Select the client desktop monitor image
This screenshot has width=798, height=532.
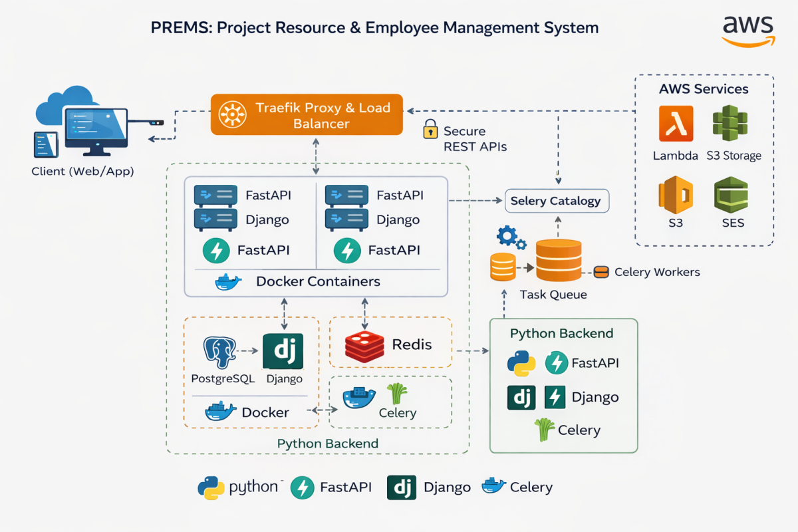[96, 123]
